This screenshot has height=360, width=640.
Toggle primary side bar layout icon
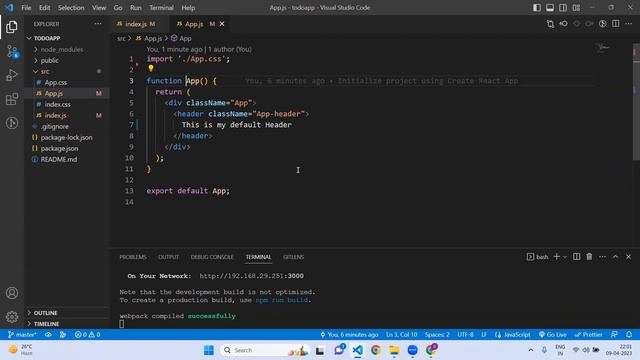tap(537, 8)
